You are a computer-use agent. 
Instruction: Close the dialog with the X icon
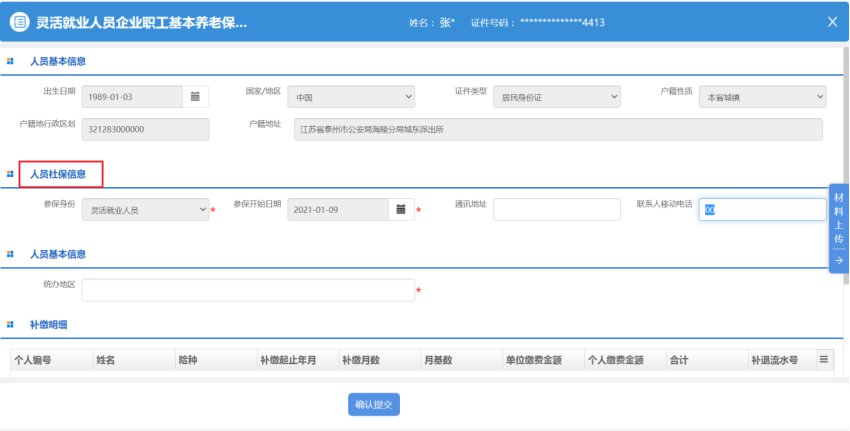pyautogui.click(x=832, y=22)
